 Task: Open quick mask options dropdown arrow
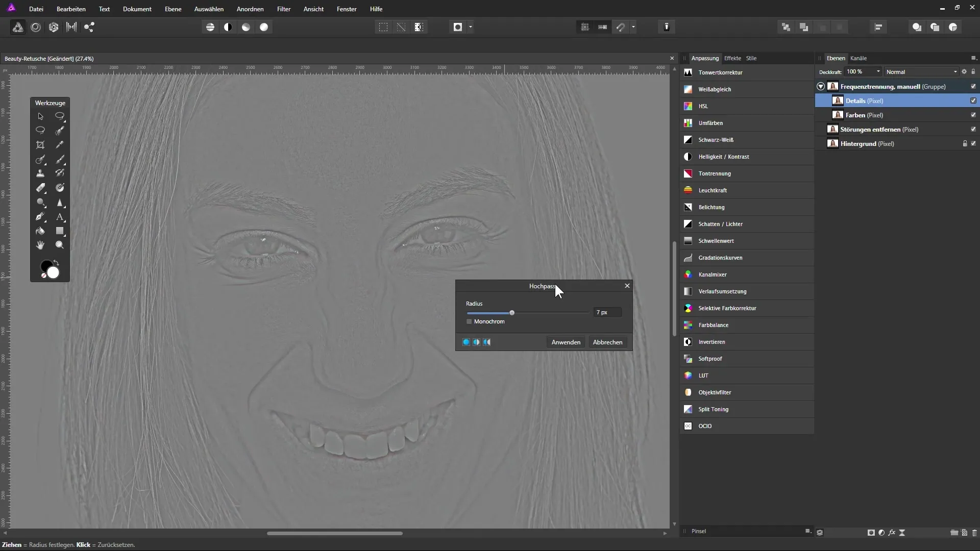471,27
